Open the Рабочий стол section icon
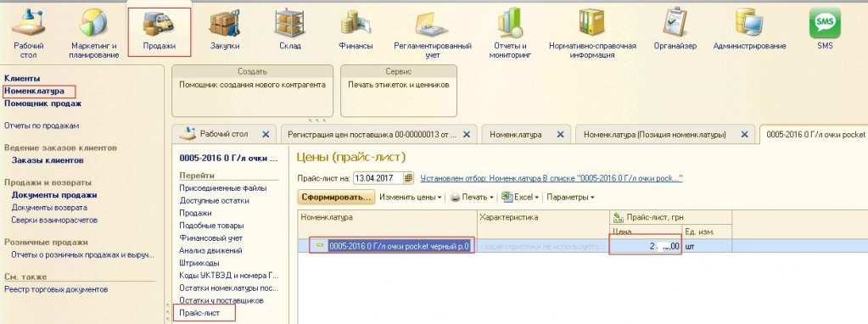This screenshot has width=868, height=324. tap(28, 22)
